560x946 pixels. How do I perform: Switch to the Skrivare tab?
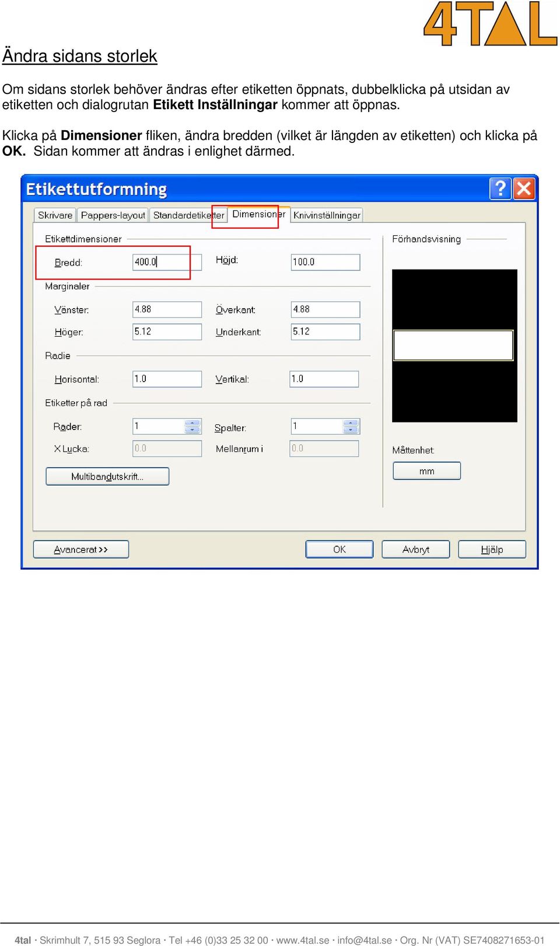tap(55, 215)
